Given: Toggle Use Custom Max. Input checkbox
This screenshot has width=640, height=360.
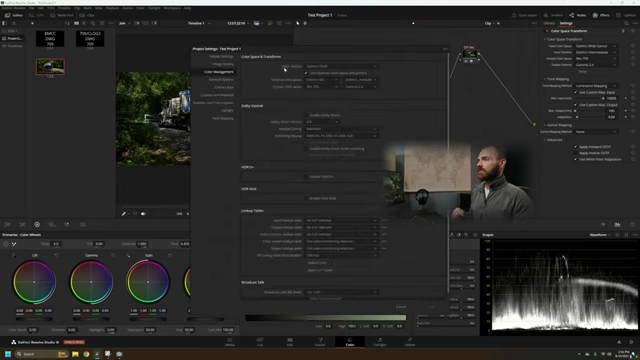Looking at the screenshot, I should (576, 92).
